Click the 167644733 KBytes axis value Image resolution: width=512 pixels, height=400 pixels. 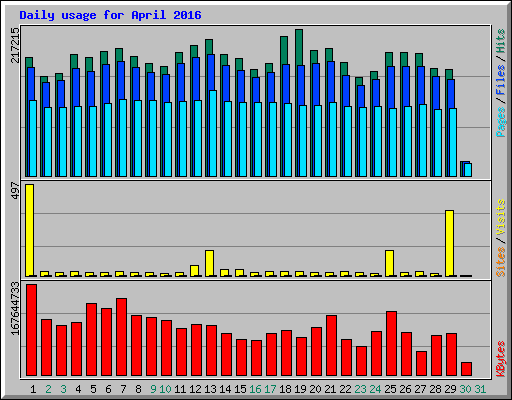point(15,309)
